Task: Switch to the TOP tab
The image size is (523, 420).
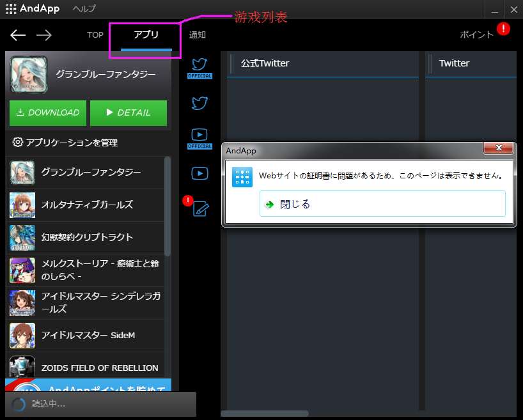Action: click(x=95, y=35)
